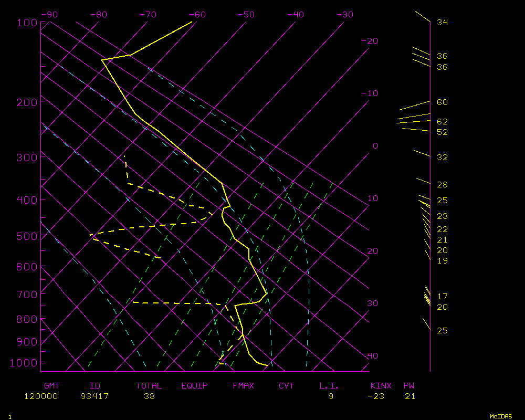Viewport: 525px width, 420px height.
Task: Click the EQUIP header label
Action: click(x=195, y=386)
